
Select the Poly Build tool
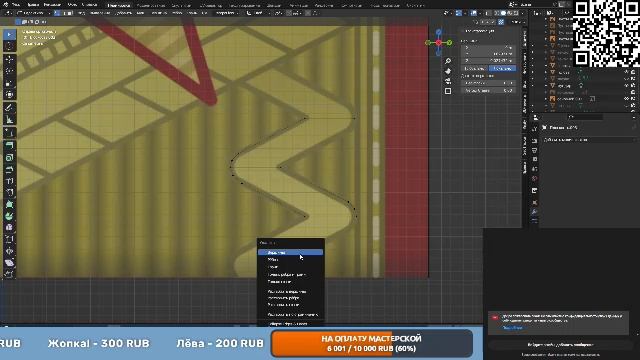pos(9,204)
